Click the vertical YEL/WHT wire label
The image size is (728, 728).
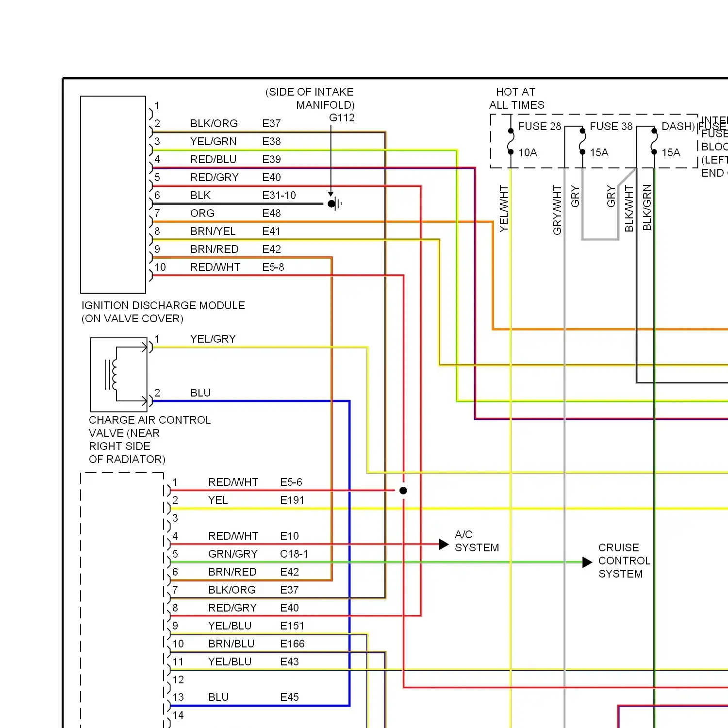click(x=504, y=209)
